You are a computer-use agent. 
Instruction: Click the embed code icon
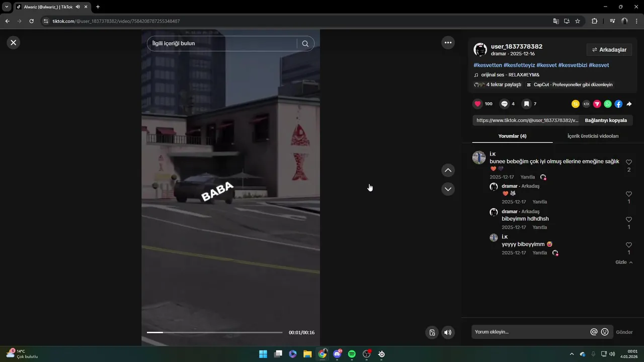[586, 104]
